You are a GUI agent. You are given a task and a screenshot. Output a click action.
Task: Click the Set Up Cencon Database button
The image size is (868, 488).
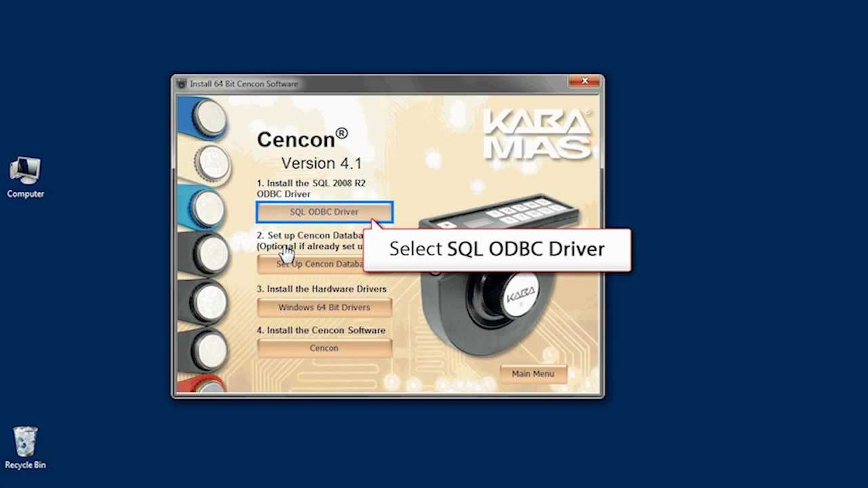(311, 264)
